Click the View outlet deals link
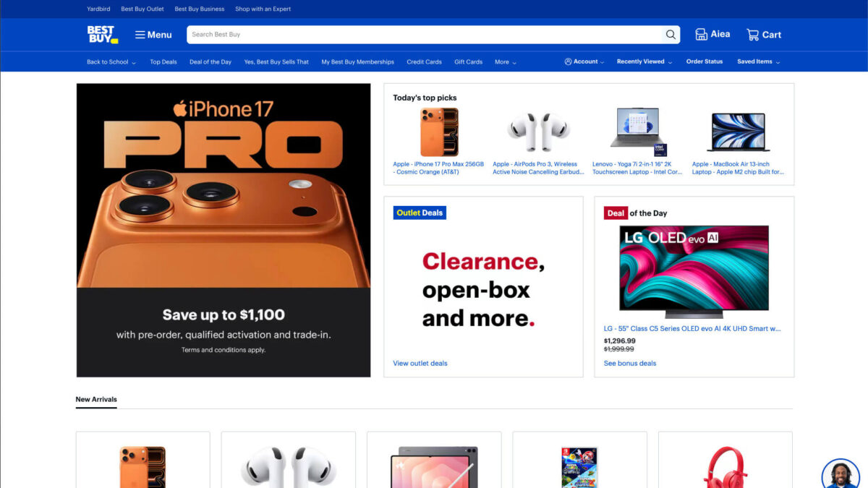Screen dimensions: 868x488 pyautogui.click(x=420, y=363)
